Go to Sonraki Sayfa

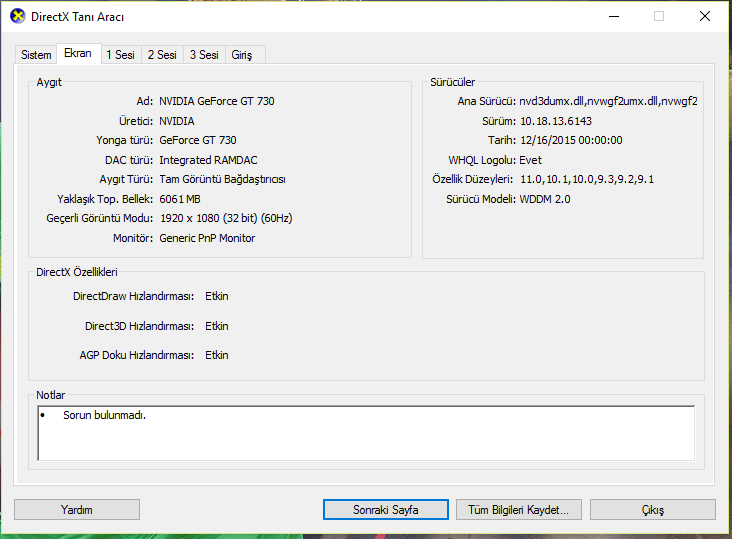pyautogui.click(x=386, y=510)
